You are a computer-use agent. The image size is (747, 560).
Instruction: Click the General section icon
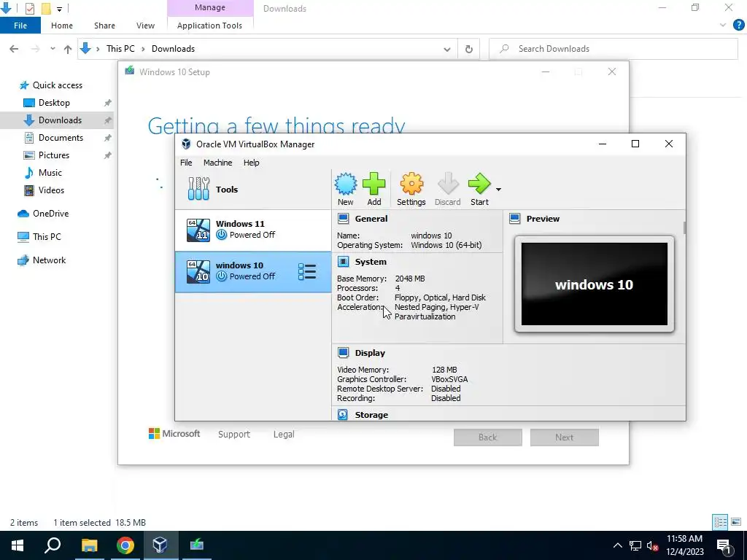tap(343, 219)
